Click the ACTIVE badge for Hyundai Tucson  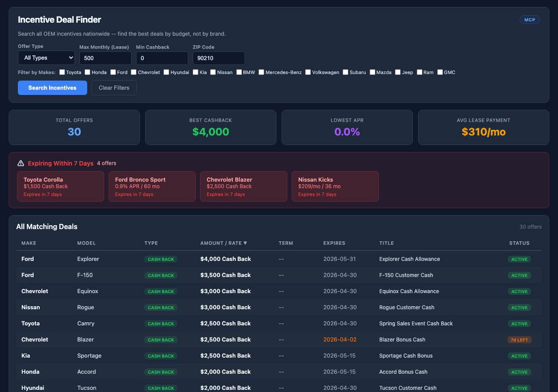click(519, 388)
